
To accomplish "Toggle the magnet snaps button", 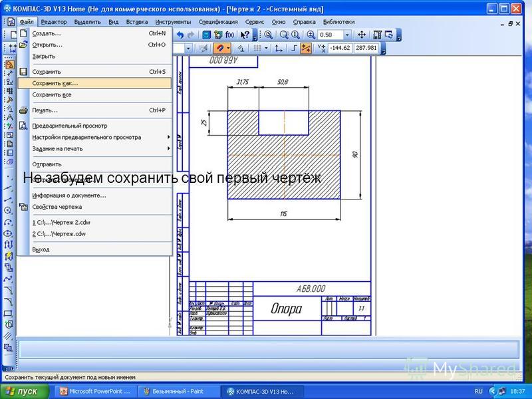I will (220, 48).
